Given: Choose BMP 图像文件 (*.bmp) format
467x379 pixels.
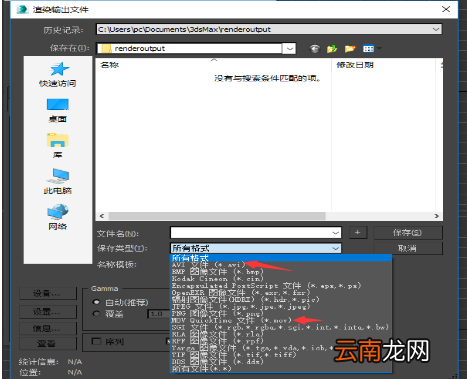Looking at the screenshot, I should point(281,272).
